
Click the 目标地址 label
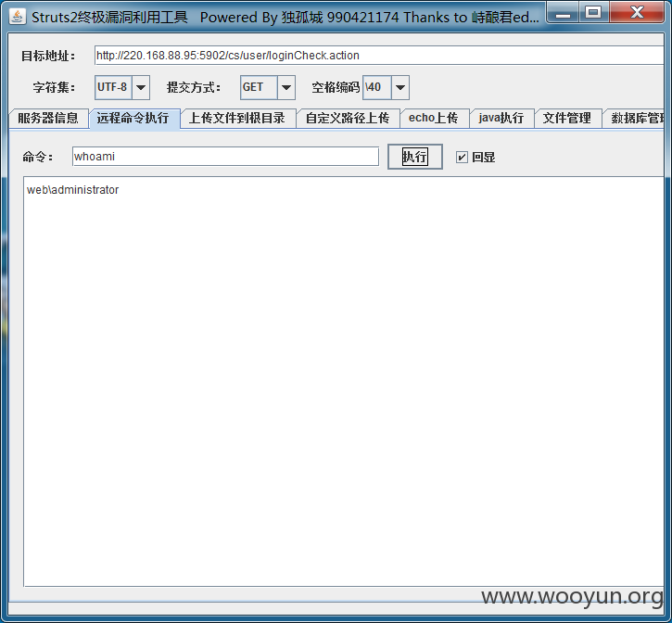(x=48, y=56)
